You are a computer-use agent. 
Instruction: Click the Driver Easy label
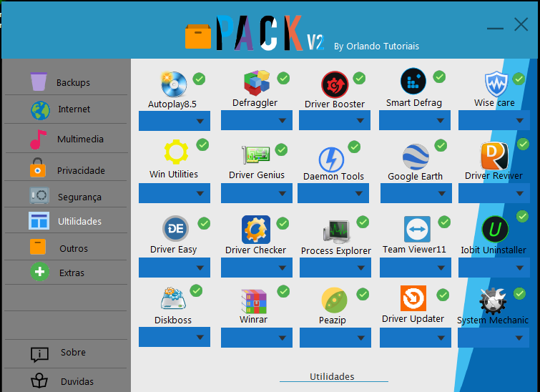pyautogui.click(x=173, y=250)
